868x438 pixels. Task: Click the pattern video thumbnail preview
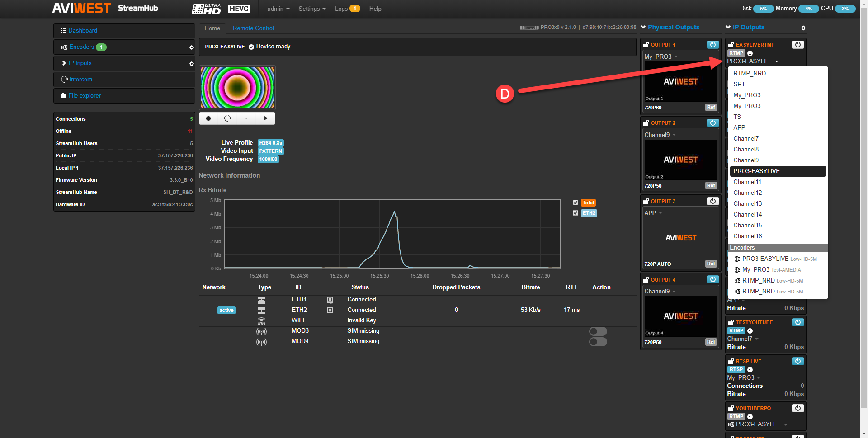[237, 88]
